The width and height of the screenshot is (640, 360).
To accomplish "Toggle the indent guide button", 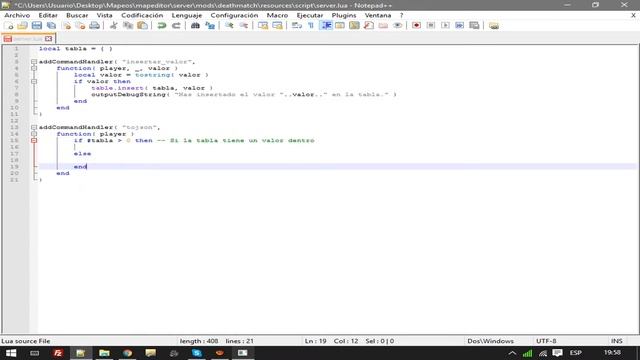I will click(x=326, y=26).
